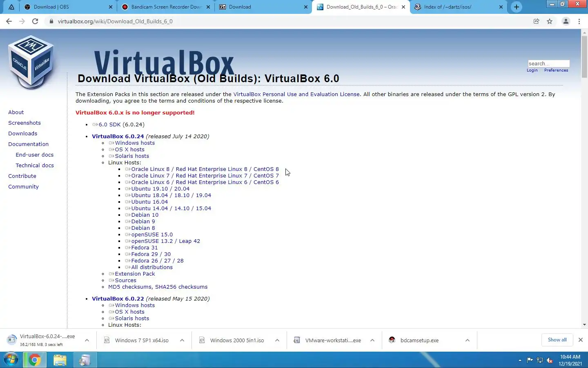Click the URL address bar
This screenshot has height=368, width=588.
coord(286,21)
